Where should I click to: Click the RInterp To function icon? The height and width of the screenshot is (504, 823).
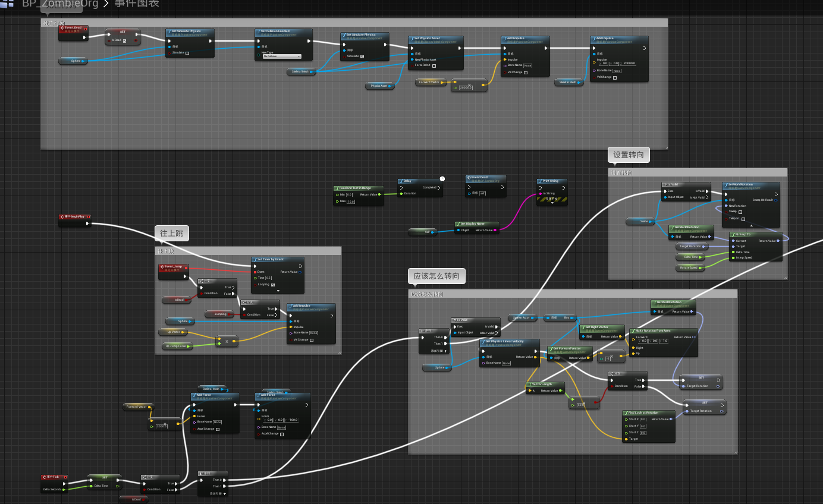point(733,234)
